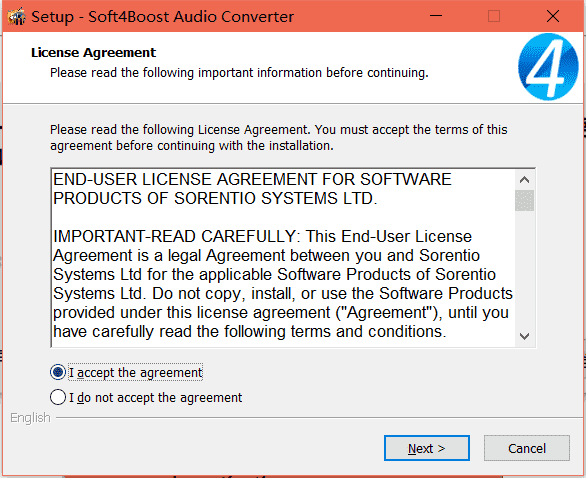Click the 'English' language label
The height and width of the screenshot is (478, 586).
click(30, 418)
